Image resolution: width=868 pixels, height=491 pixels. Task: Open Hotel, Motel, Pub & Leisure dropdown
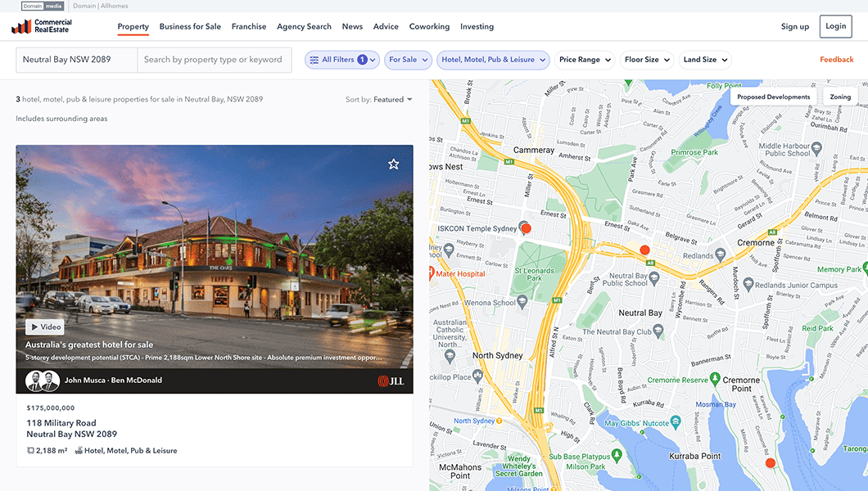tap(493, 60)
